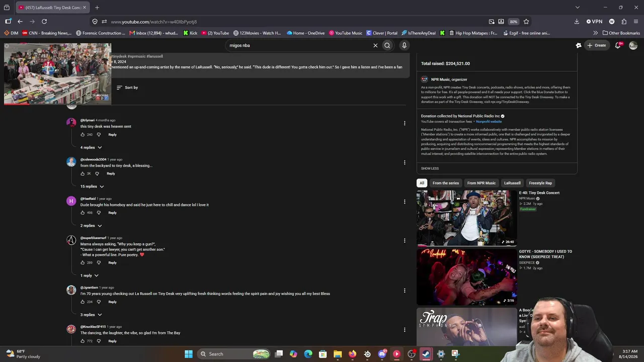Image resolution: width=644 pixels, height=362 pixels.
Task: Switch to the LaRussell Tiny Desk browser tab
Action: click(53, 8)
